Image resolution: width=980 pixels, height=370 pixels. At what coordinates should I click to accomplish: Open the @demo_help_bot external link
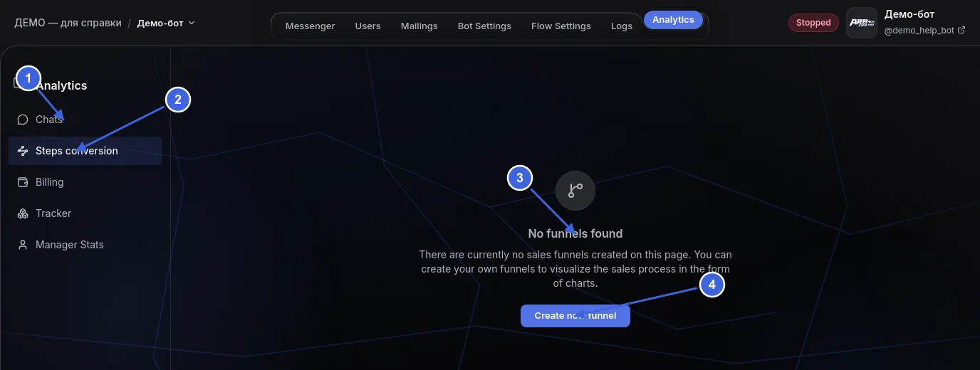click(x=924, y=31)
